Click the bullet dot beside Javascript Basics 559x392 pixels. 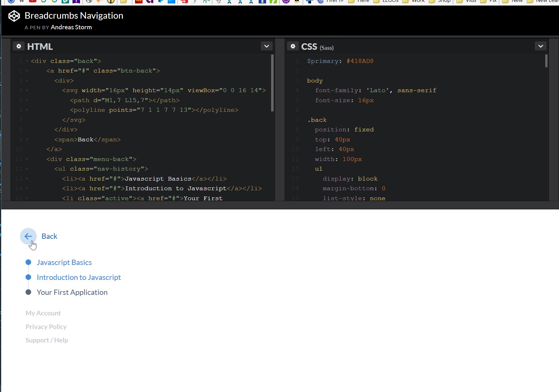pyautogui.click(x=28, y=262)
